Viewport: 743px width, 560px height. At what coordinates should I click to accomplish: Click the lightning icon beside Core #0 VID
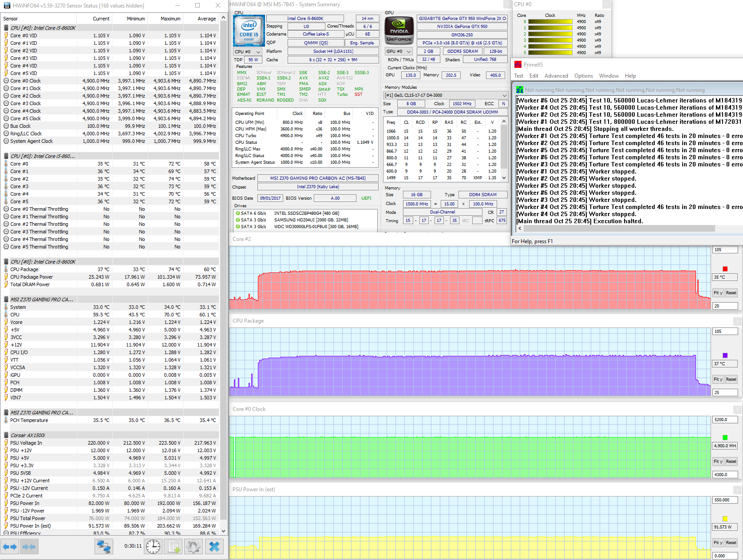tap(6, 35)
